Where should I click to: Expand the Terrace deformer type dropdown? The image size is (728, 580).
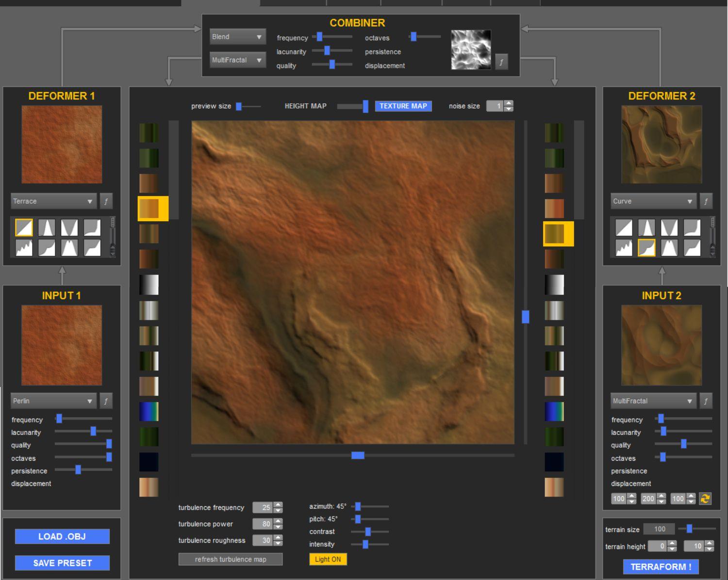[53, 201]
